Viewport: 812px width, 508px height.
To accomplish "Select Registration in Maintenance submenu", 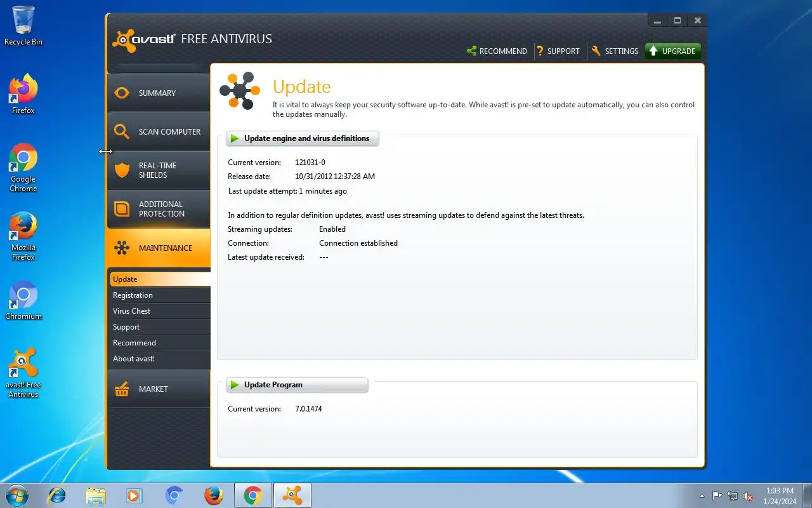I will click(x=160, y=295).
